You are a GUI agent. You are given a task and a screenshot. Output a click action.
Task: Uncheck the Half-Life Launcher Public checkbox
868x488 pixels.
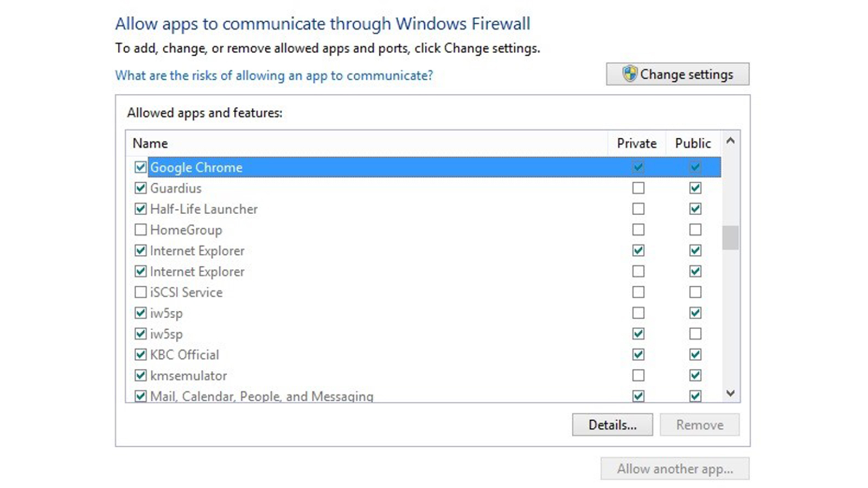[x=695, y=209]
